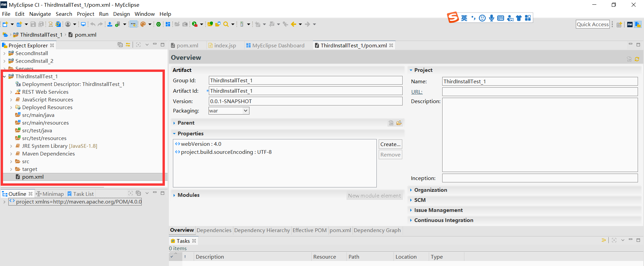Viewport: 644px width, 266px height.
Task: Toggle Focus on Active Task in Tasks view
Action: tap(614, 240)
